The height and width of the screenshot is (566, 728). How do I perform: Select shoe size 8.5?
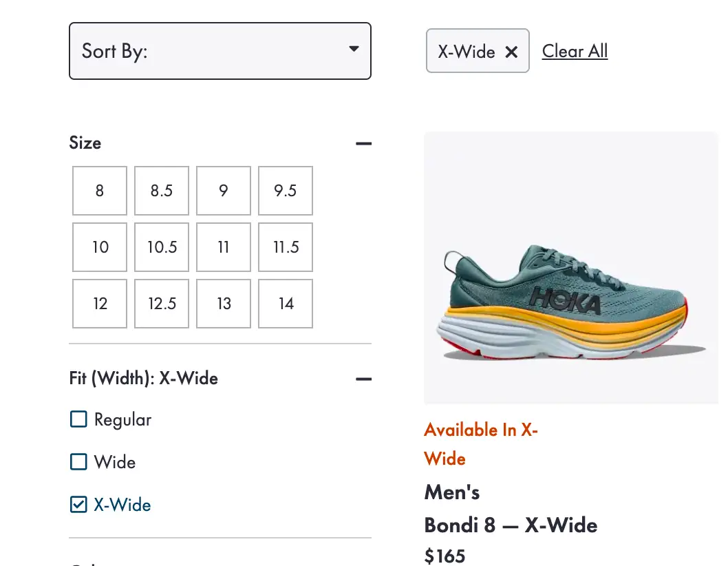tap(161, 190)
